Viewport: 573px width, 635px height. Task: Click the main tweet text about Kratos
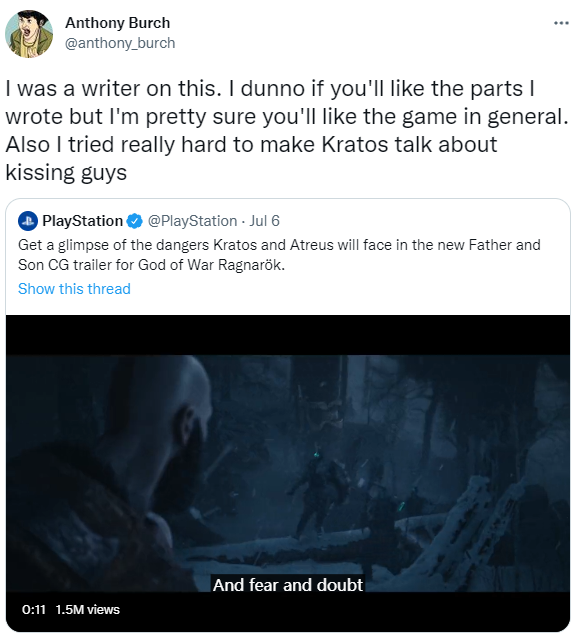point(287,130)
